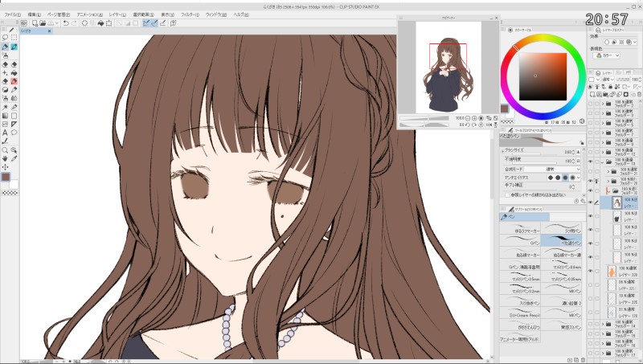Open the Edit menu
643x364 pixels.
tap(34, 14)
